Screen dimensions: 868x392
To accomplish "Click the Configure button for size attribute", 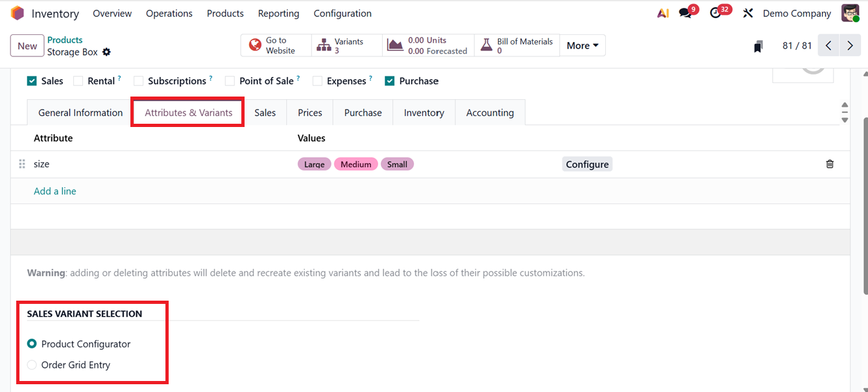I will 586,164.
